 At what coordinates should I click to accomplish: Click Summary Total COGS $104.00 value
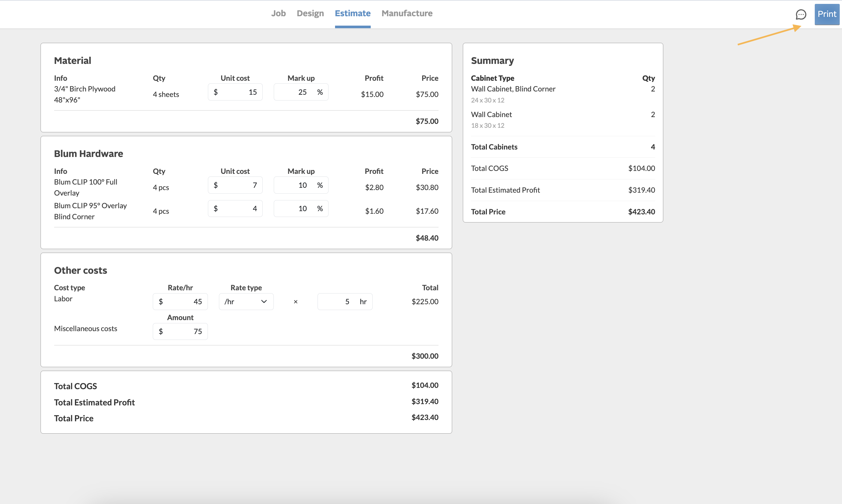[x=641, y=168]
